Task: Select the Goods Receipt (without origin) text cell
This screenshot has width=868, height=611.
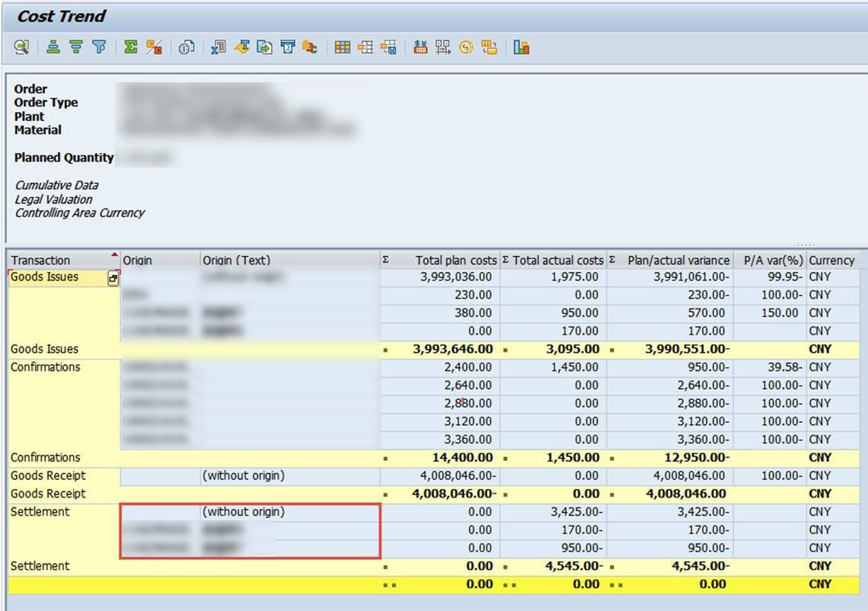Action: [290, 476]
